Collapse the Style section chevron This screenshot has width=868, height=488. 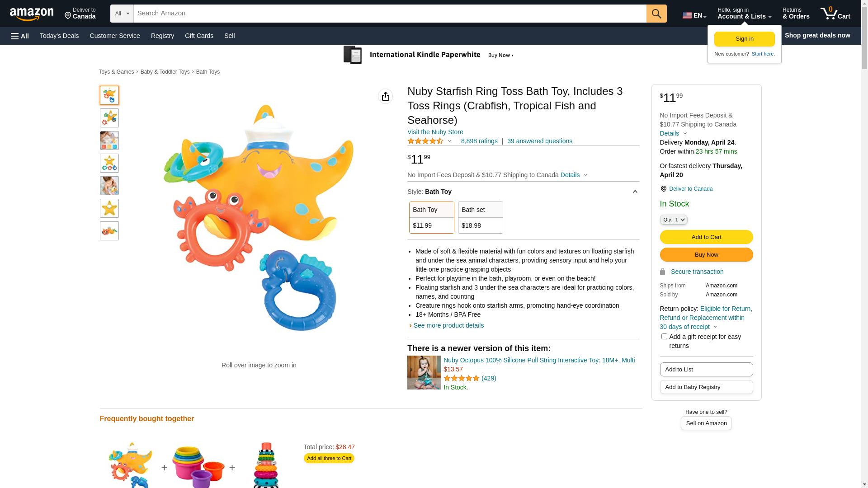635,192
